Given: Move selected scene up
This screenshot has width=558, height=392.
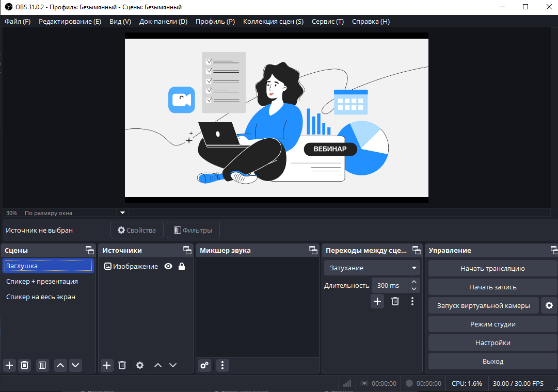Looking at the screenshot, I should coord(60,365).
